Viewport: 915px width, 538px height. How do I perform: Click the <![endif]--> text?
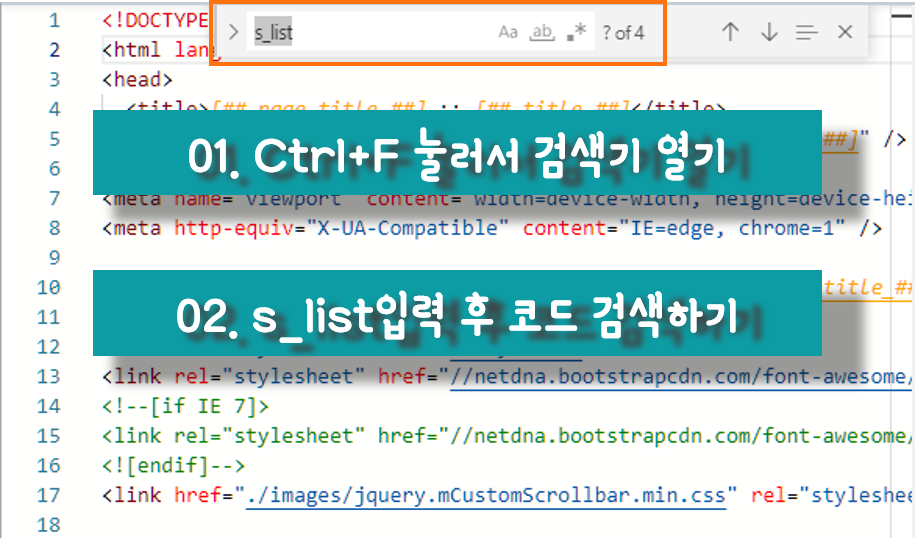[x=173, y=466]
